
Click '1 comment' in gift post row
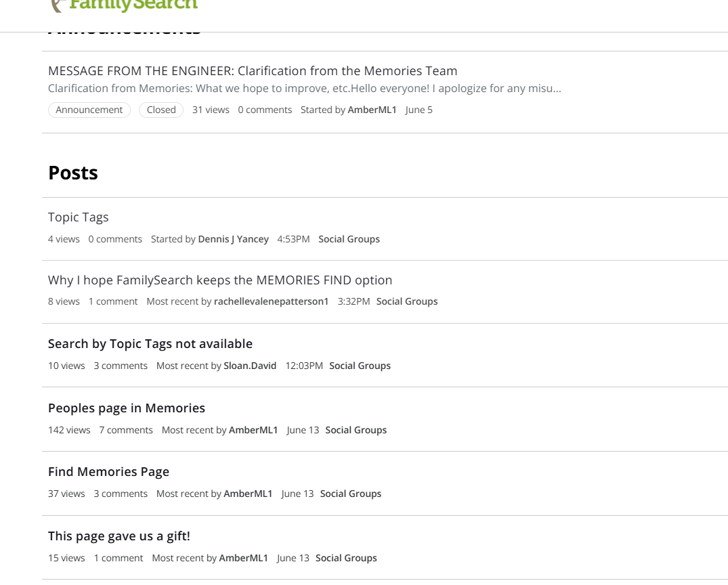tap(119, 558)
